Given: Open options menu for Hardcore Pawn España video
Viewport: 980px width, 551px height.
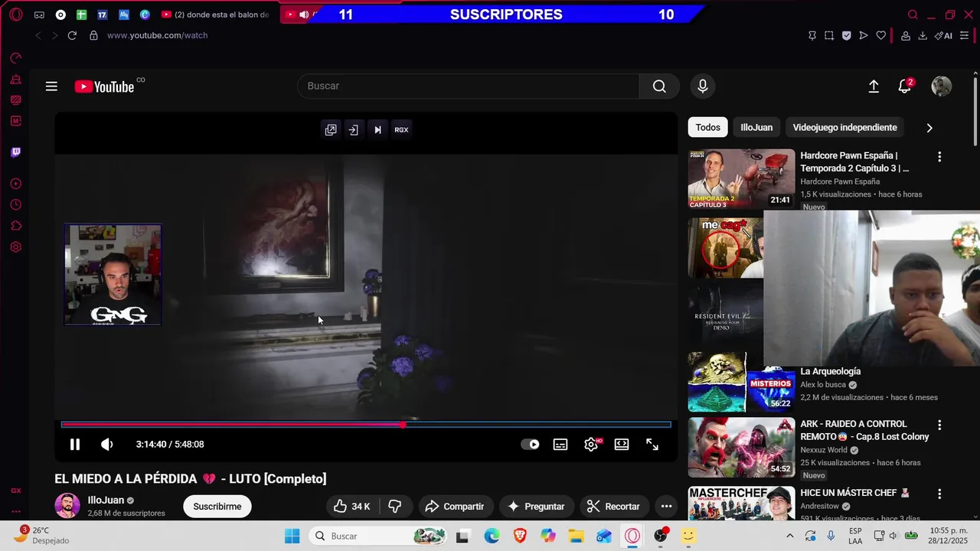Looking at the screenshot, I should (939, 156).
